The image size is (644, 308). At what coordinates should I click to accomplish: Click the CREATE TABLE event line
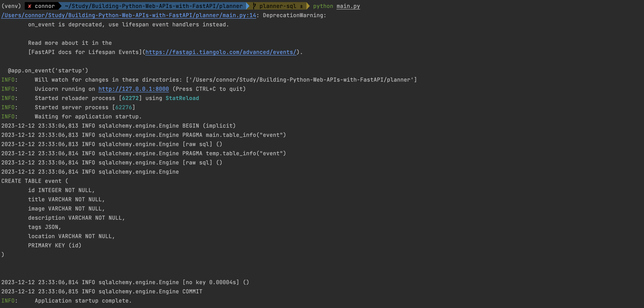coord(35,181)
